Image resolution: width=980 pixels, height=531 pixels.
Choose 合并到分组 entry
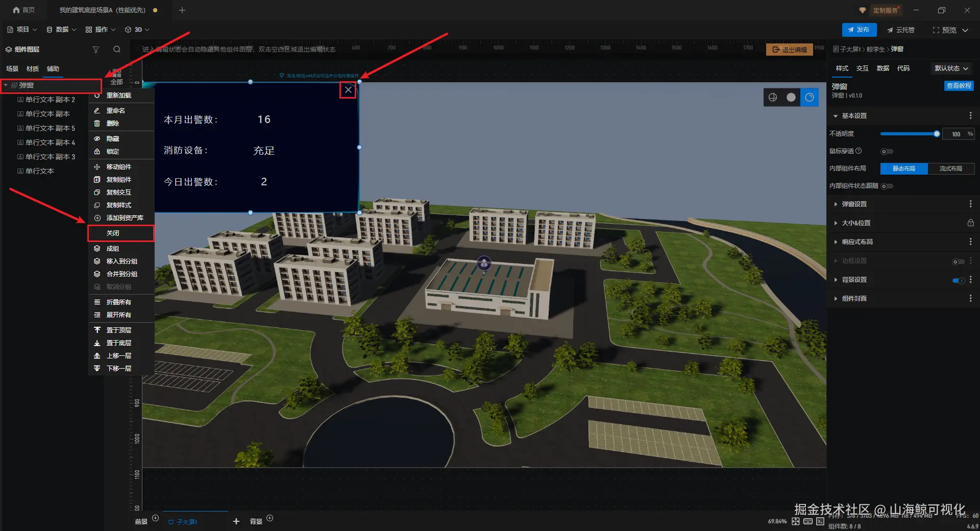(x=121, y=274)
